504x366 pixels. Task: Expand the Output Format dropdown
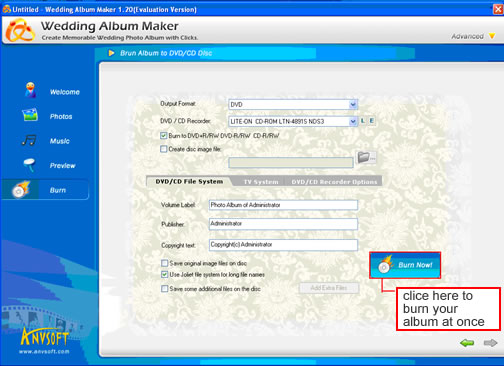tap(353, 105)
